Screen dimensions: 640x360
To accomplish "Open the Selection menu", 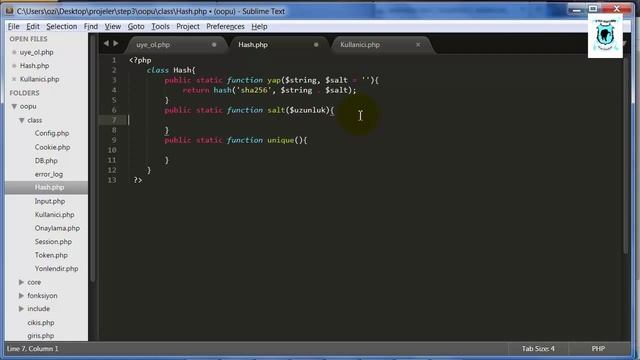I will click(x=62, y=27).
